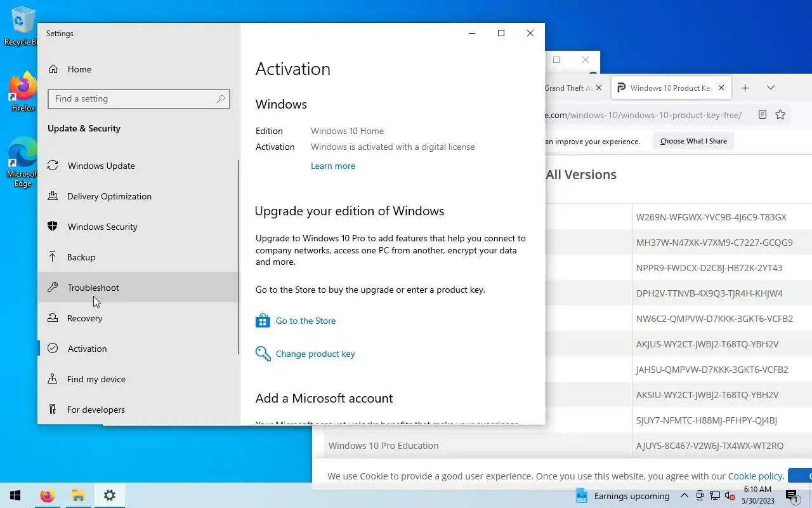Select key DPH2V-TTNVB-4X9Q3-TJR4H-KHJW4
Image resolution: width=812 pixels, height=508 pixels.
point(709,293)
